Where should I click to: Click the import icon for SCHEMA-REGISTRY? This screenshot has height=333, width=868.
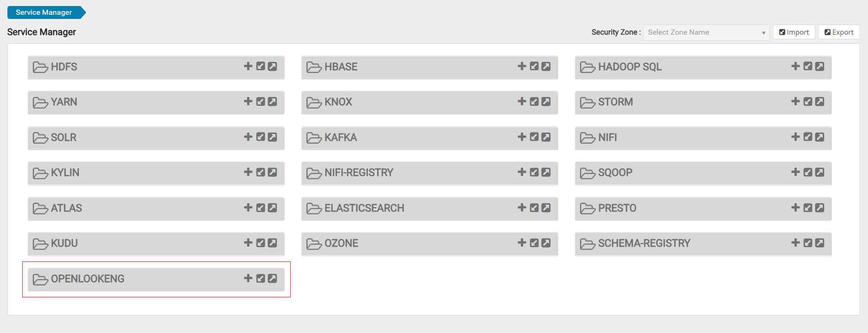pyautogui.click(x=808, y=242)
